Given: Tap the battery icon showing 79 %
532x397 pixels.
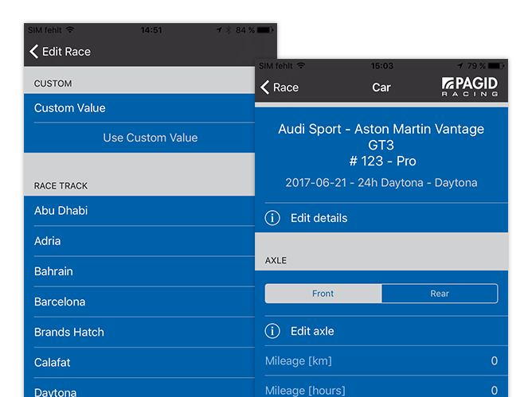Looking at the screenshot, I should (x=496, y=66).
